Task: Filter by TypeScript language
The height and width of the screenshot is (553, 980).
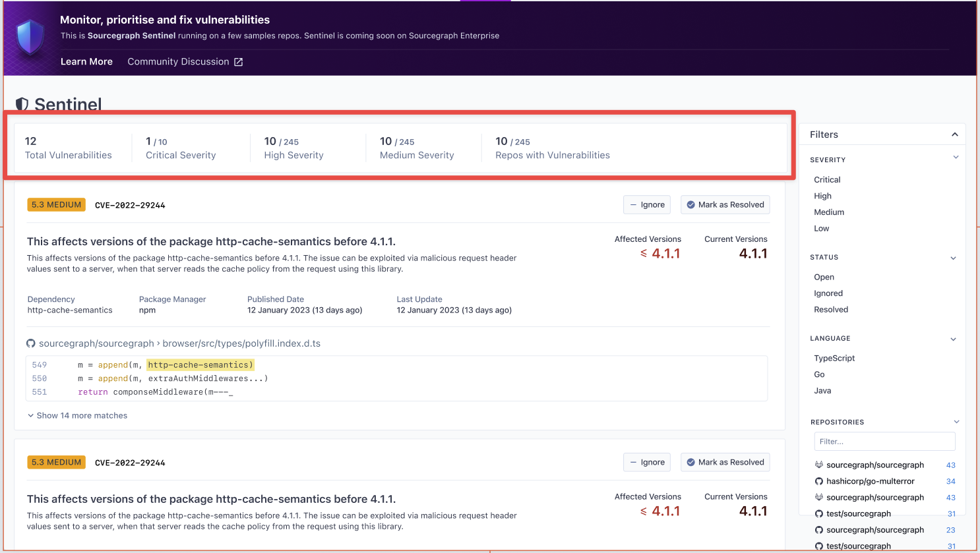Action: 834,358
